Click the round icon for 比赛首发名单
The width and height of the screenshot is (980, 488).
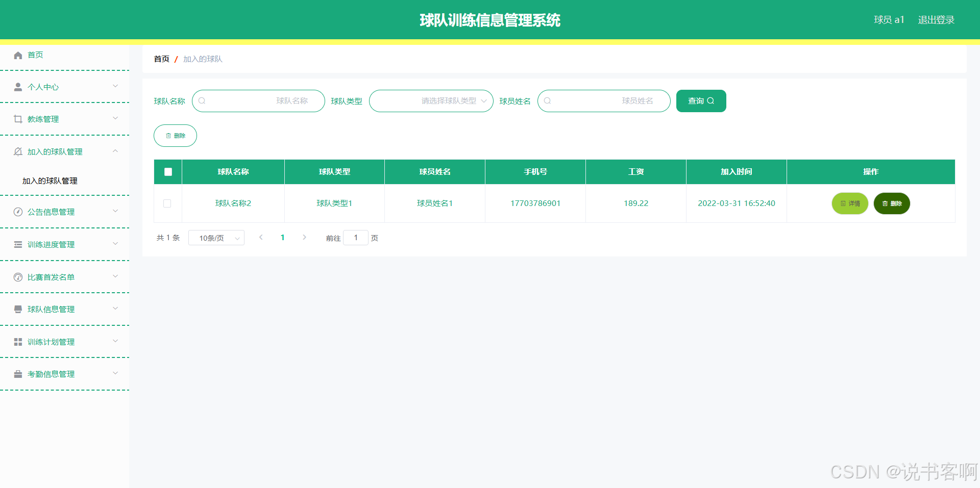18,277
